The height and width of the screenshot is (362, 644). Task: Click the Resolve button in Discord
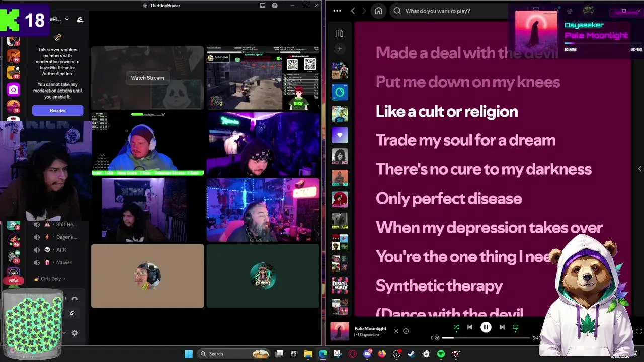pyautogui.click(x=57, y=110)
